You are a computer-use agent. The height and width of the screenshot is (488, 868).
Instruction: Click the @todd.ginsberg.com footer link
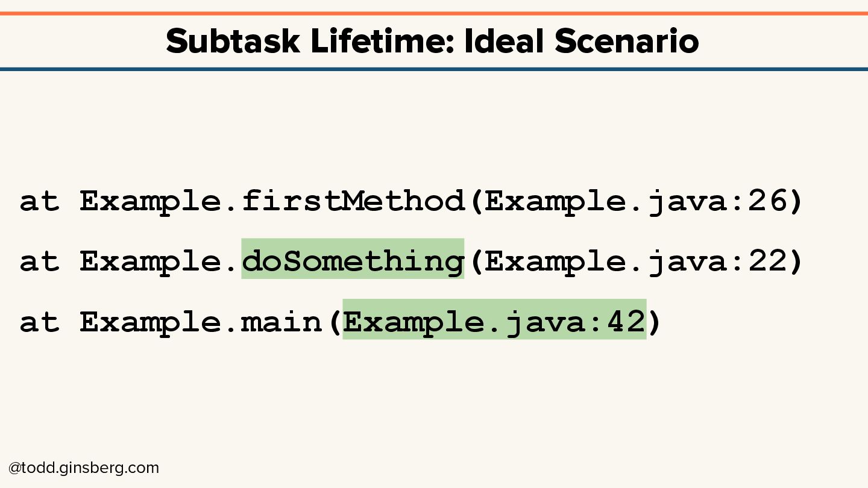84,468
